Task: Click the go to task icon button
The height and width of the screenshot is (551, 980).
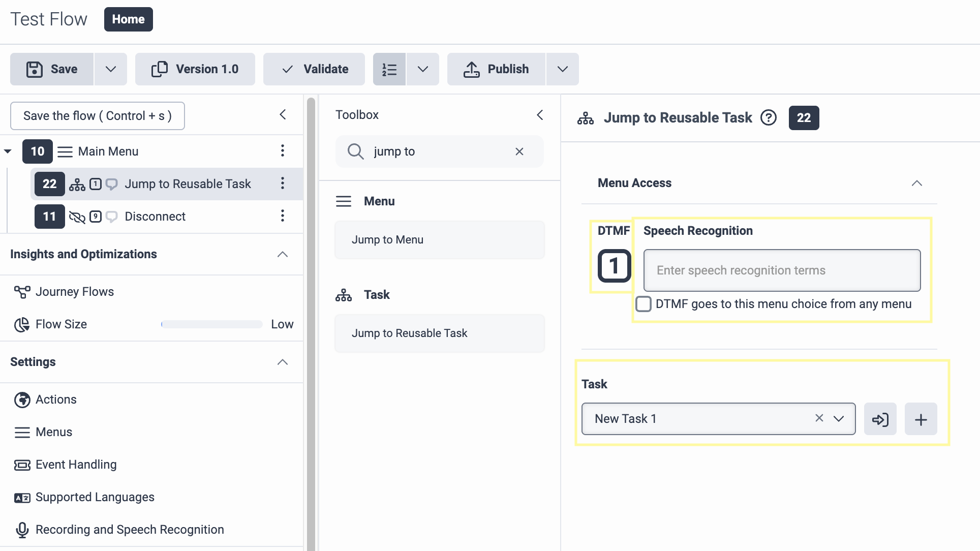Action: coord(880,419)
